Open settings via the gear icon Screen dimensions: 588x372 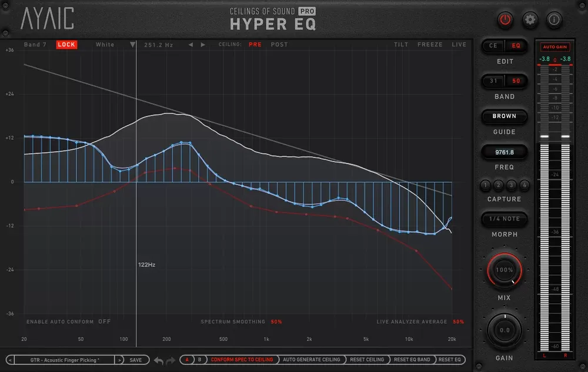coord(530,19)
